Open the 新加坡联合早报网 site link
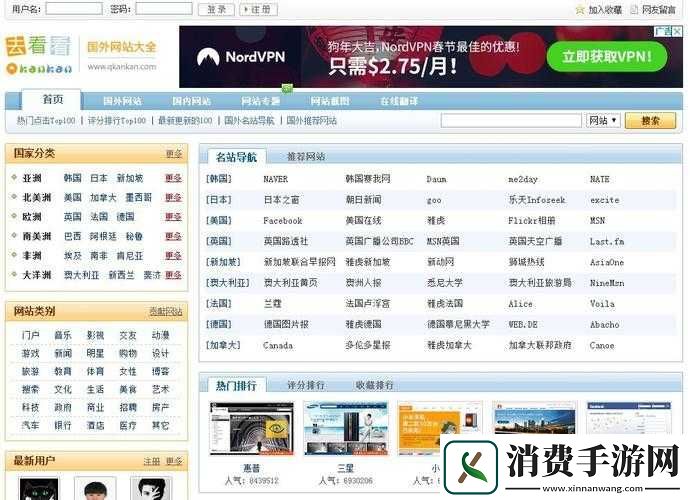 299,262
